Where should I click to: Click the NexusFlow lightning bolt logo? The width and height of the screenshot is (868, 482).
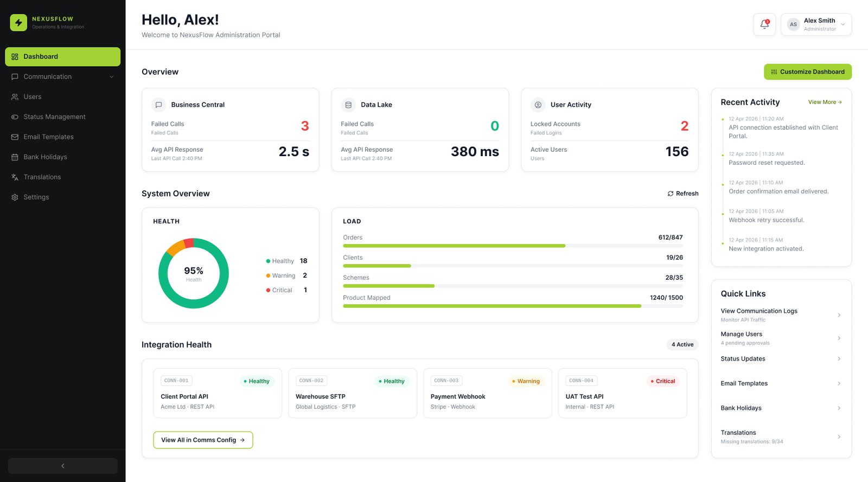(18, 23)
